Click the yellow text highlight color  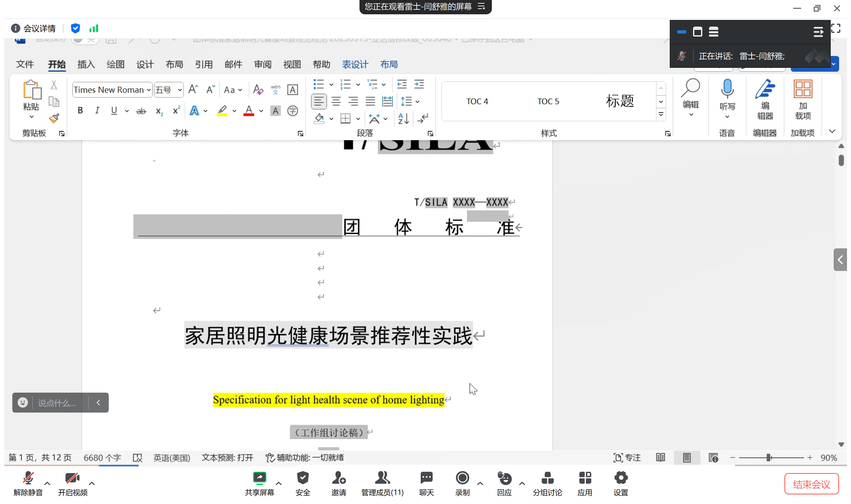pos(222,111)
